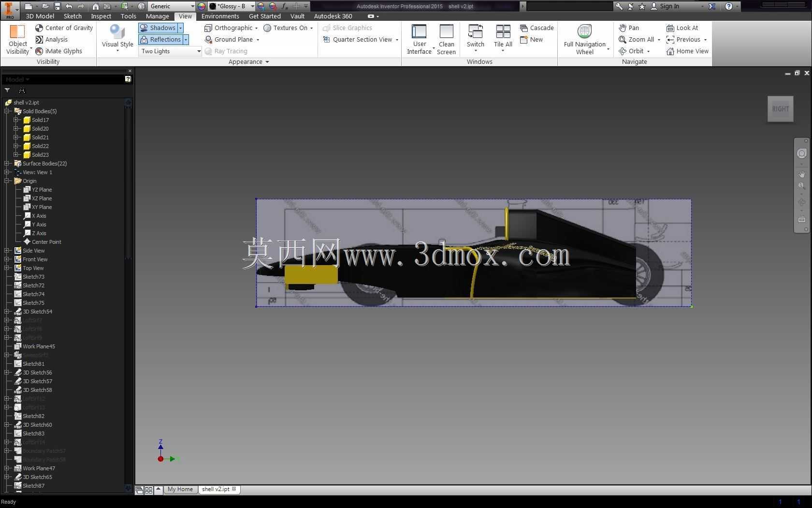The width and height of the screenshot is (812, 508).
Task: Open User Interface options
Action: (419, 39)
